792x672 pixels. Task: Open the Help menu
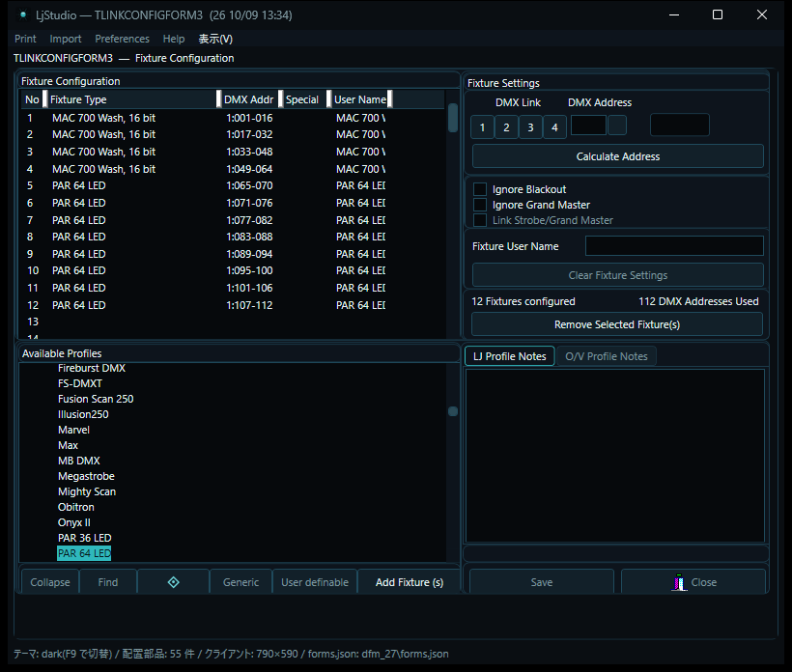pos(174,39)
